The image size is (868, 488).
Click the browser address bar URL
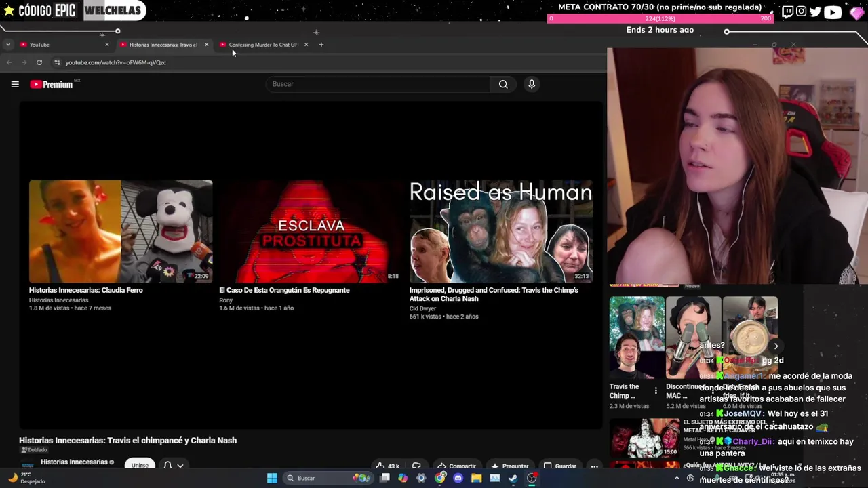click(x=115, y=62)
